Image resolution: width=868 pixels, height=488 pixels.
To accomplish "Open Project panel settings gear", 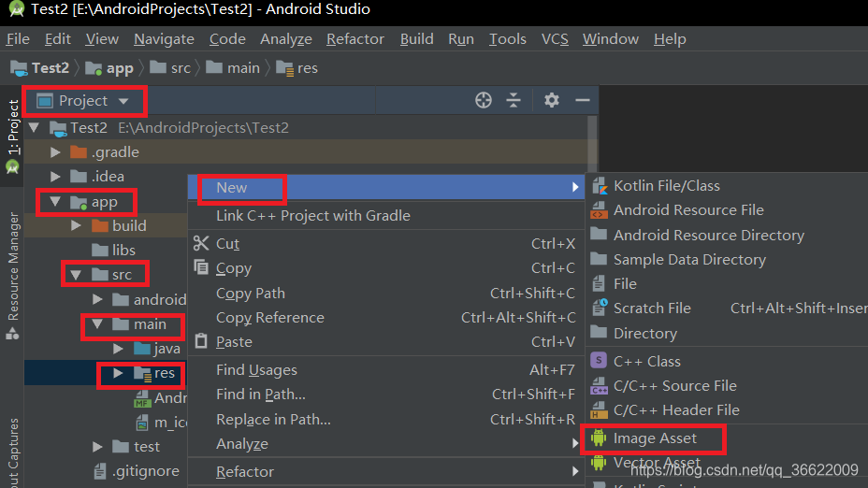I will (551, 100).
